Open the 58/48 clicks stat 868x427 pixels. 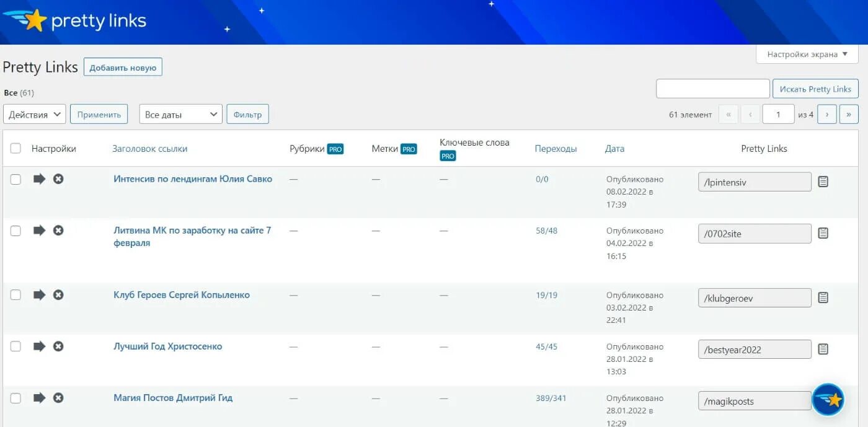click(x=546, y=231)
